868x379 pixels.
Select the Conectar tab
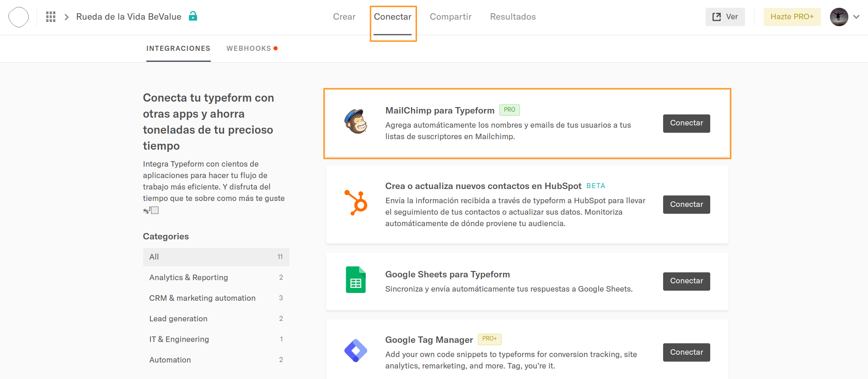click(x=393, y=17)
